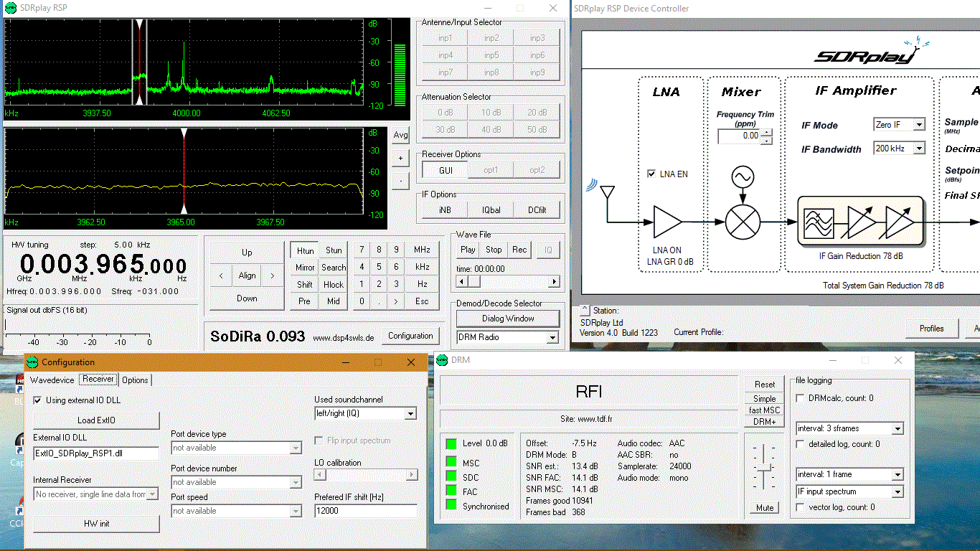Click the DRM volume slider handle

pos(765,468)
